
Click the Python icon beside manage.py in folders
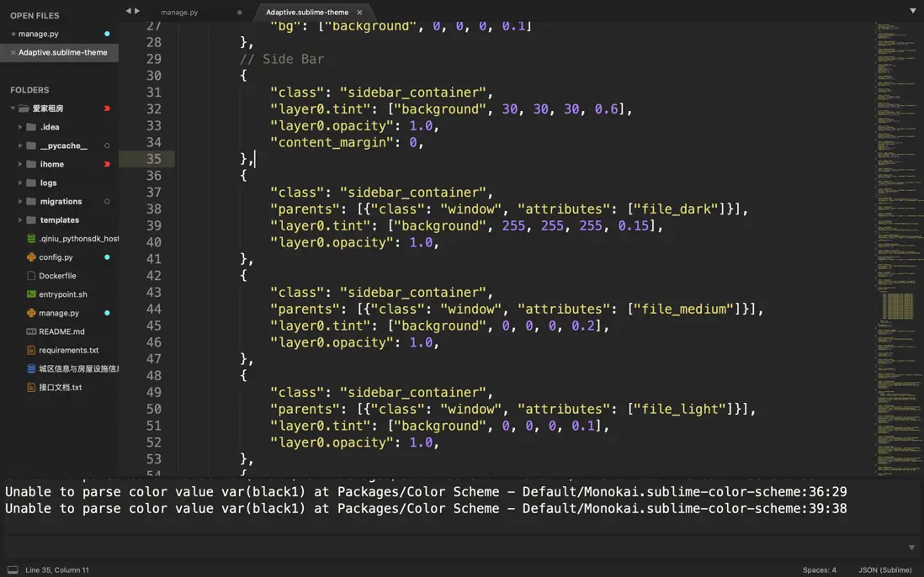[x=31, y=313]
